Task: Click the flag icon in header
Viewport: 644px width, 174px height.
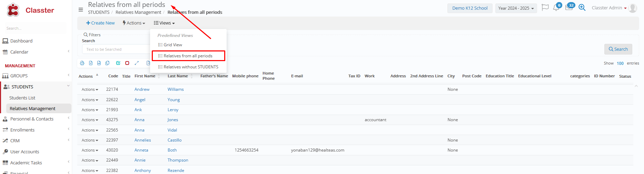Action: (x=545, y=8)
